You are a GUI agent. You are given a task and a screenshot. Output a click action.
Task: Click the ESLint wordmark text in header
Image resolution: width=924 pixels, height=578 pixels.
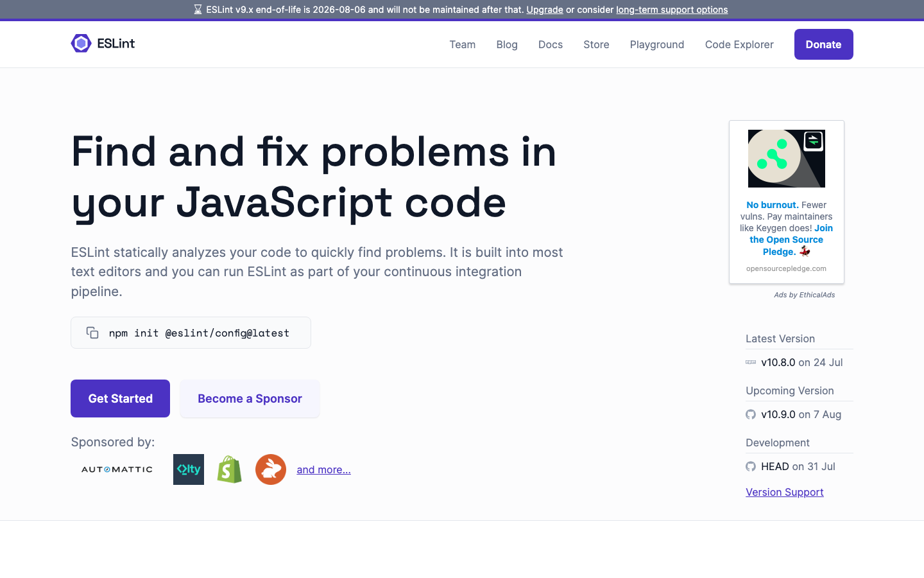click(116, 43)
